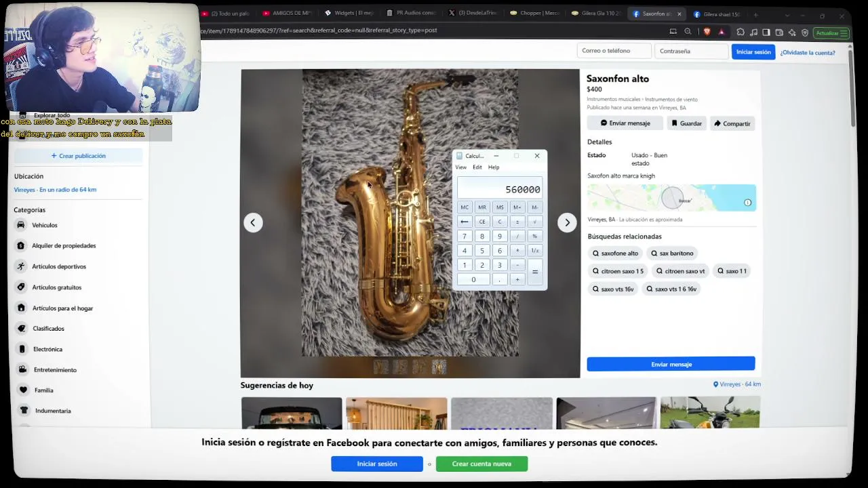Open the Clasificados category
This screenshot has width=868, height=488.
(x=48, y=329)
